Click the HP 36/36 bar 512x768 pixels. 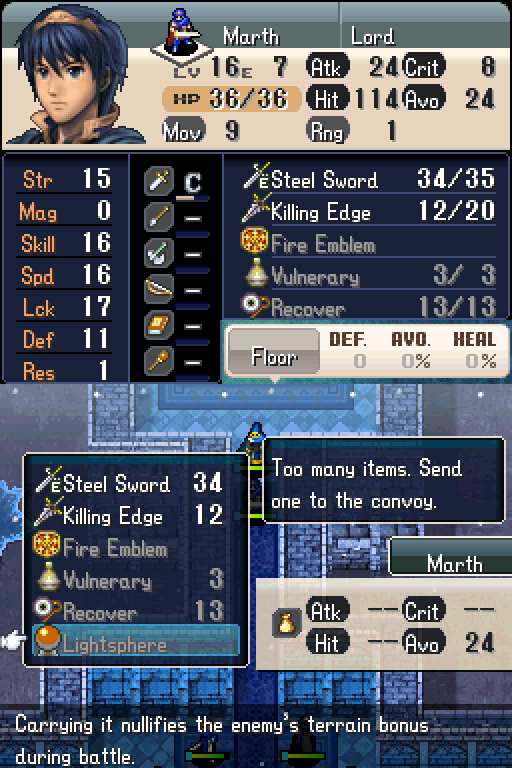click(x=231, y=99)
